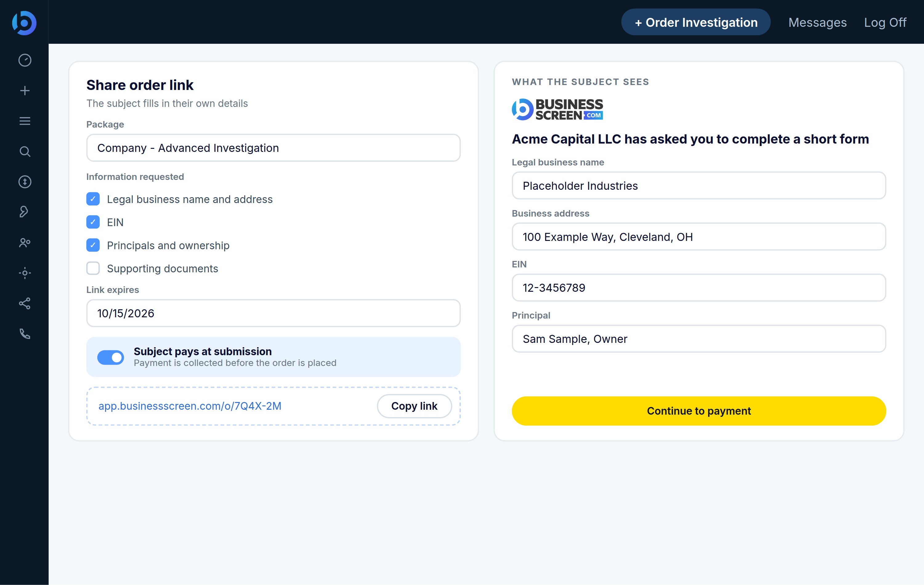The height and width of the screenshot is (585, 924).
Task: Click the Principal preview input field
Action: pyautogui.click(x=699, y=339)
